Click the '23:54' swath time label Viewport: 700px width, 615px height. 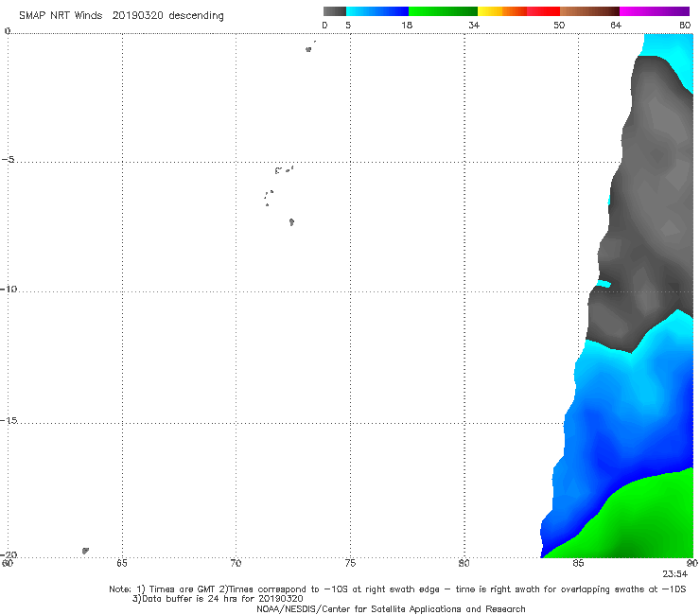[675, 574]
